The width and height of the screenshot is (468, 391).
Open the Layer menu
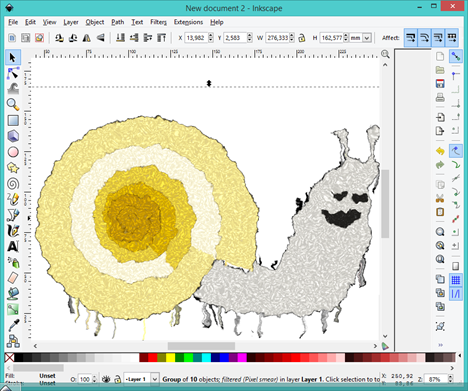point(71,22)
